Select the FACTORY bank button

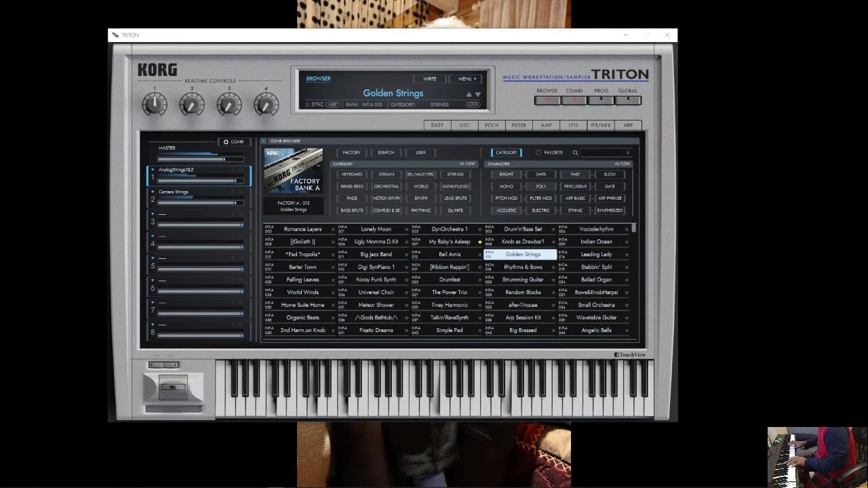pyautogui.click(x=352, y=152)
